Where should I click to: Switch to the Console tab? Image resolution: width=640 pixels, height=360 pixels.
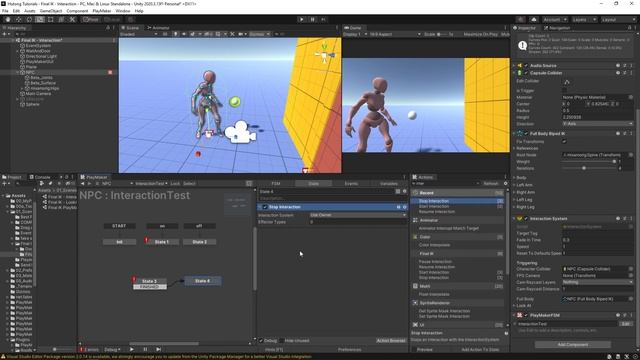pyautogui.click(x=40, y=177)
